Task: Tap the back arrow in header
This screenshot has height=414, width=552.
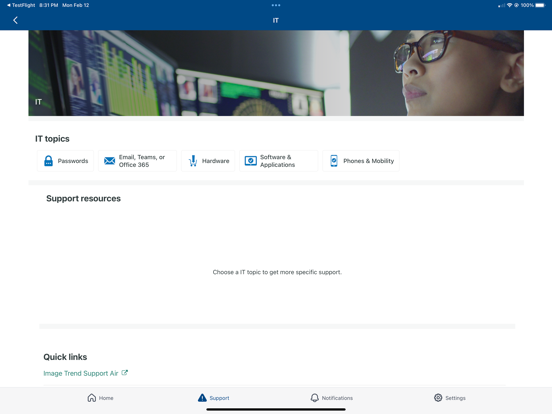Action: 15,20
